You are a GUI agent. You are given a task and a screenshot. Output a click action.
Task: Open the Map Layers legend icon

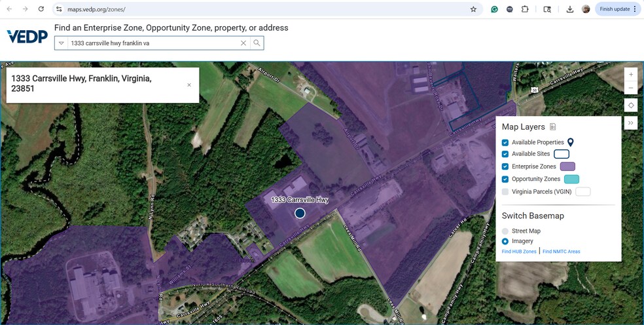point(553,127)
